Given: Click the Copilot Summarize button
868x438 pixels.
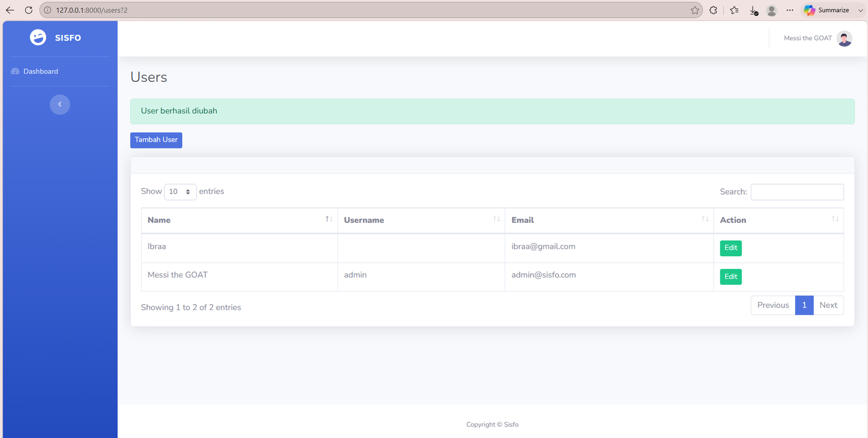Looking at the screenshot, I should coord(827,10).
